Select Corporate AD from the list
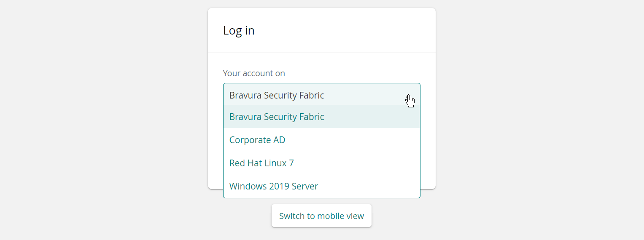Viewport: 644px width, 240px height. (257, 140)
